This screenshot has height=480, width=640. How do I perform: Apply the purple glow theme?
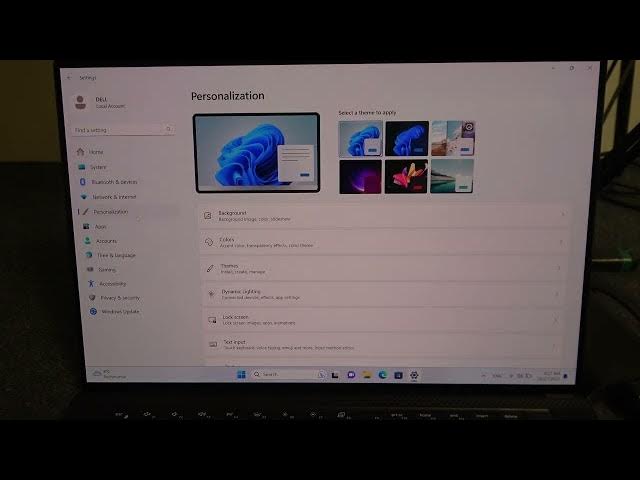point(361,176)
